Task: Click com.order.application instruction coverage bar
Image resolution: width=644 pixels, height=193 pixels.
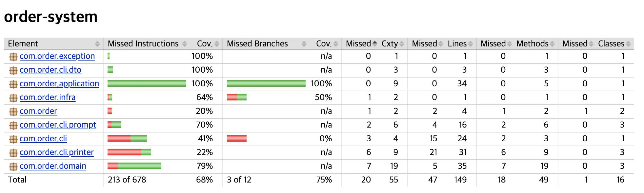Action: pos(147,83)
